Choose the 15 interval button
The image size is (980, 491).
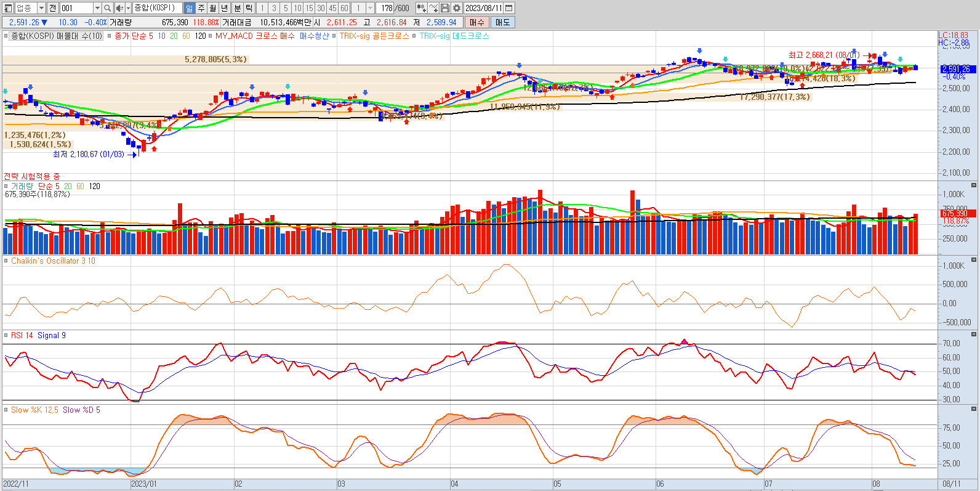tap(309, 8)
